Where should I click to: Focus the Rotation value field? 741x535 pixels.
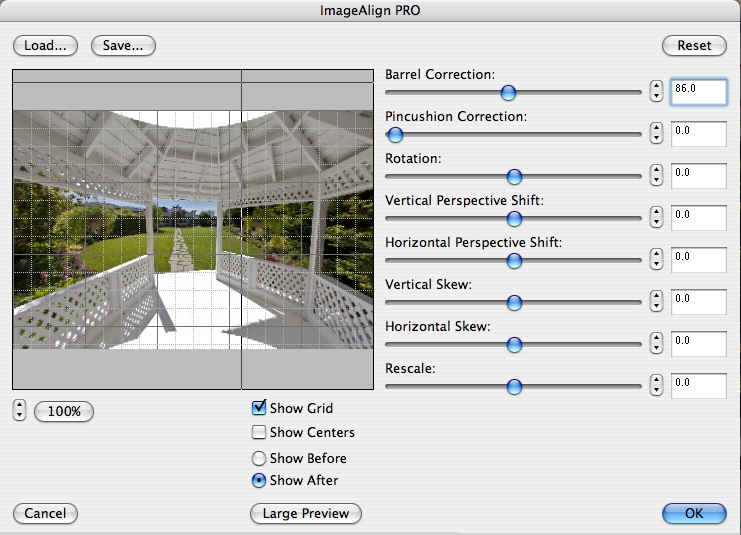click(x=699, y=176)
